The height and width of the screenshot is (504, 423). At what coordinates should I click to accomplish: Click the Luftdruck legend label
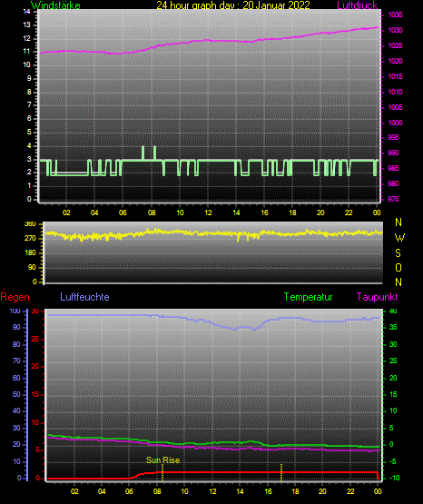(357, 5)
